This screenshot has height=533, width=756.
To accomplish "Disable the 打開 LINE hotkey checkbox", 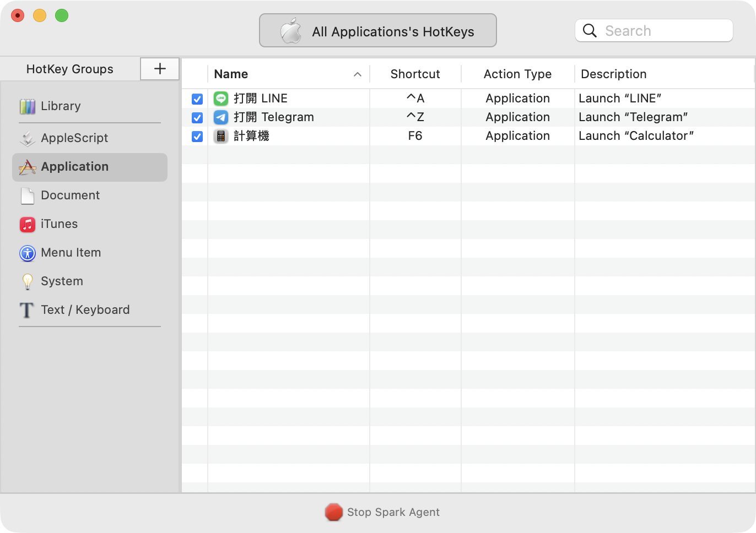I will point(197,99).
